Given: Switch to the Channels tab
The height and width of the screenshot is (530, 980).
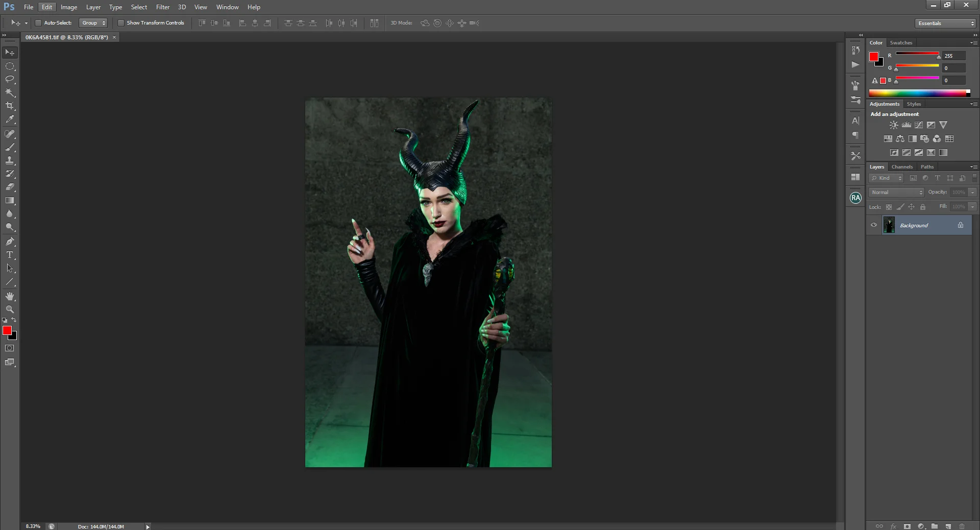Looking at the screenshot, I should pyautogui.click(x=902, y=167).
